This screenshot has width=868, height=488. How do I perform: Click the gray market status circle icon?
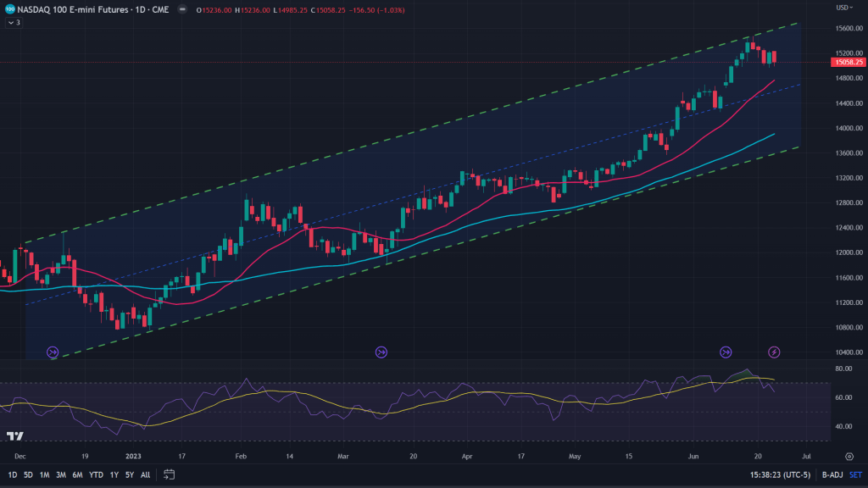click(x=184, y=10)
